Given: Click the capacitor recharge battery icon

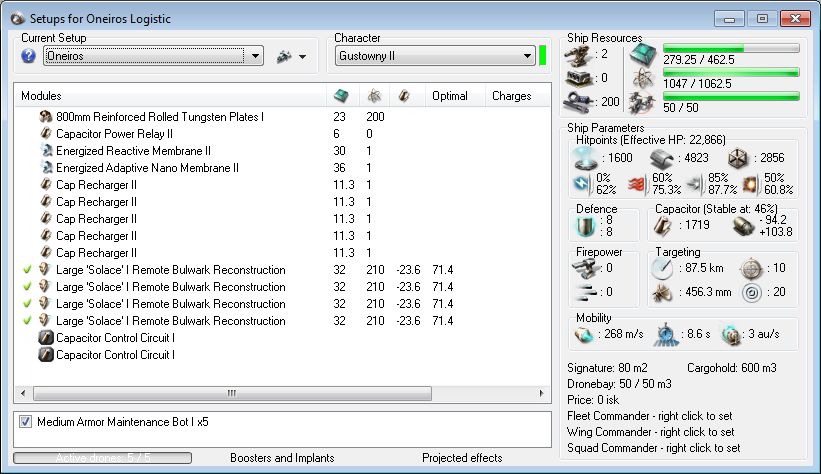Looking at the screenshot, I should point(743,226).
